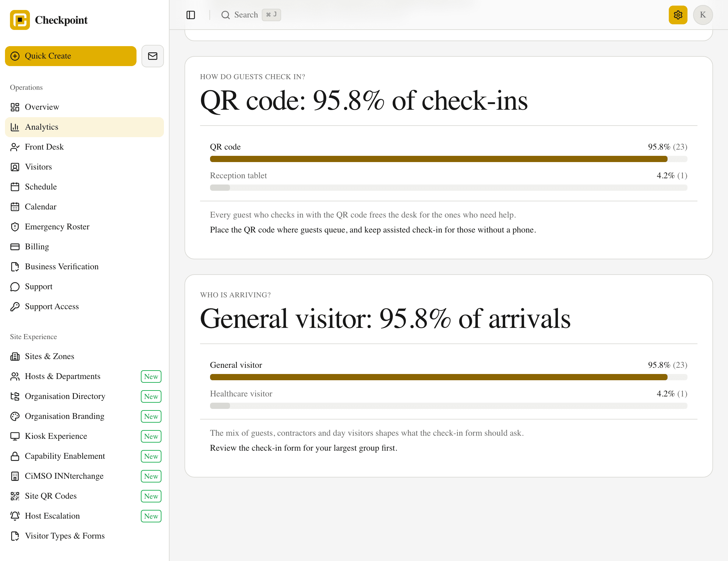Navigate to Organisation Directory
Image resolution: width=728 pixels, height=561 pixels.
click(x=84, y=396)
